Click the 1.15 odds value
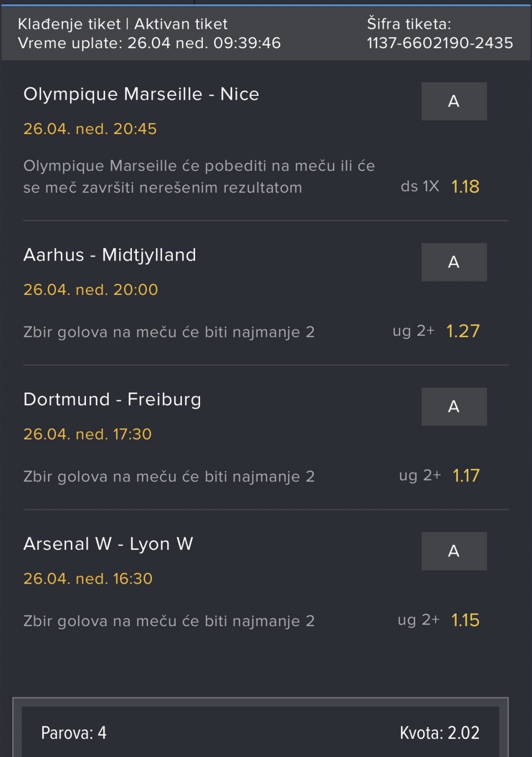The image size is (532, 757). click(x=465, y=621)
